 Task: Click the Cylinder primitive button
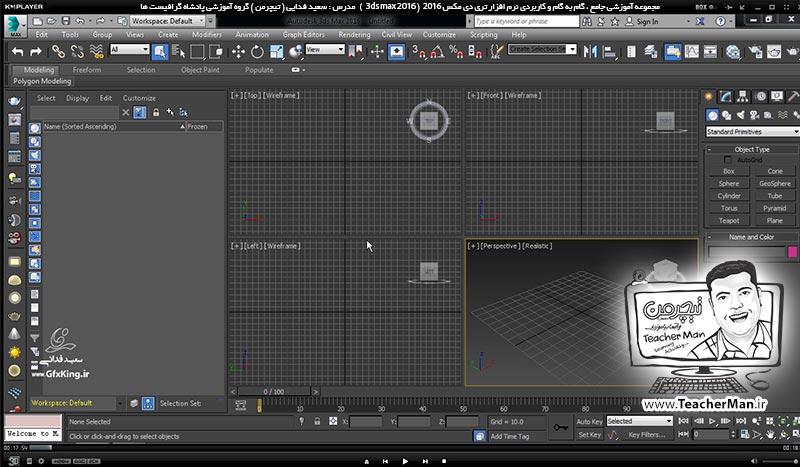[729, 196]
